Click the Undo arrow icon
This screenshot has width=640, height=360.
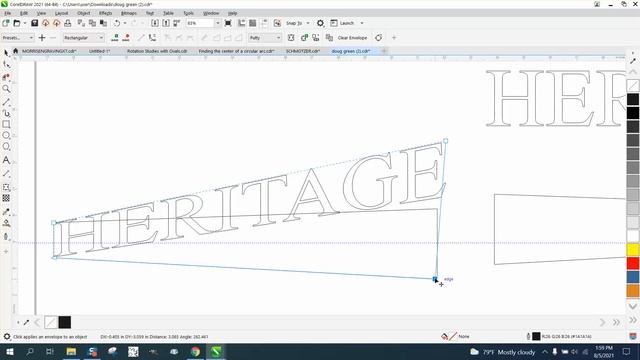tap(117, 23)
